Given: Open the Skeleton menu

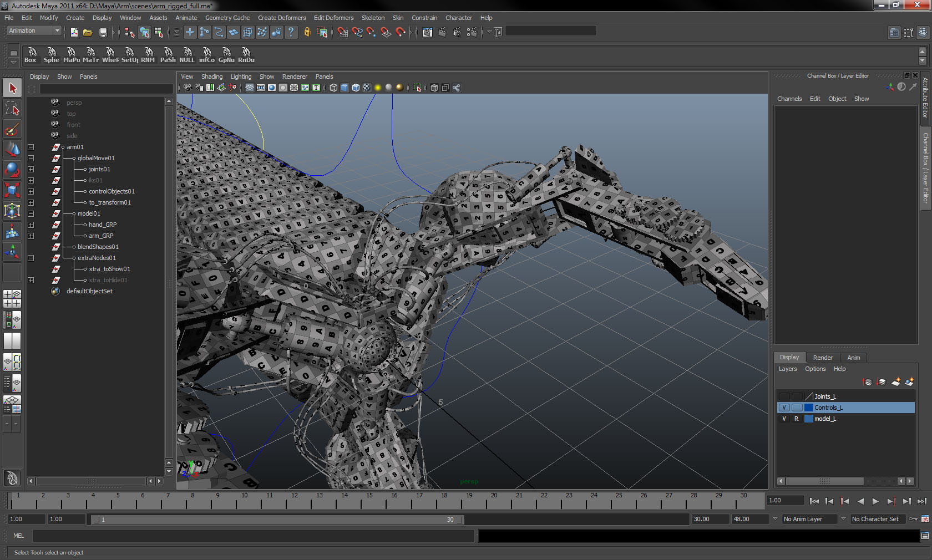Looking at the screenshot, I should (373, 18).
